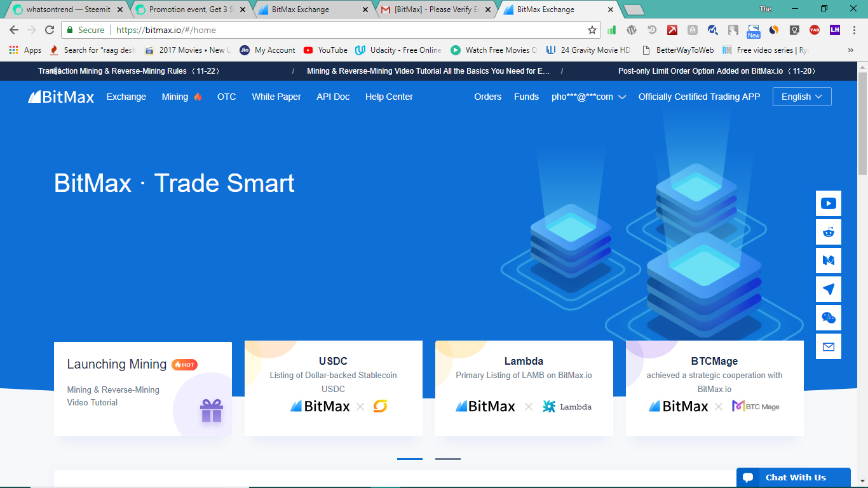Switch to Gmail Please Verify tab
Viewport: 868px width, 488px height.
pos(435,10)
